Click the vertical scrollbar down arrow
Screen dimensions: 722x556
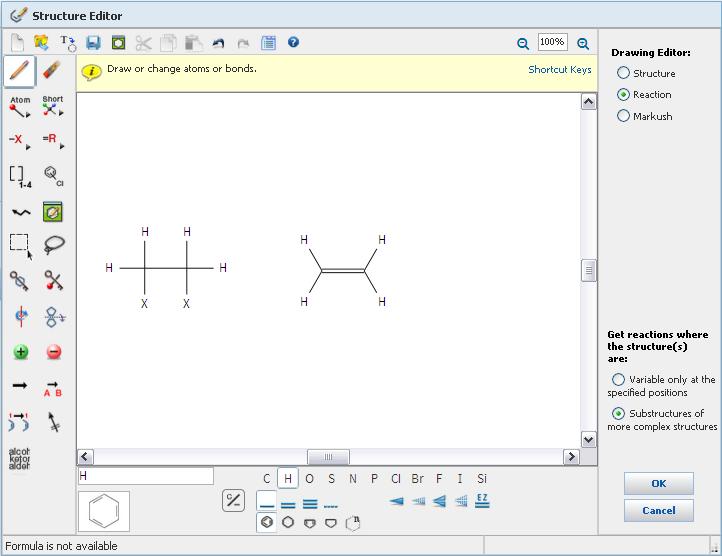[x=588, y=439]
